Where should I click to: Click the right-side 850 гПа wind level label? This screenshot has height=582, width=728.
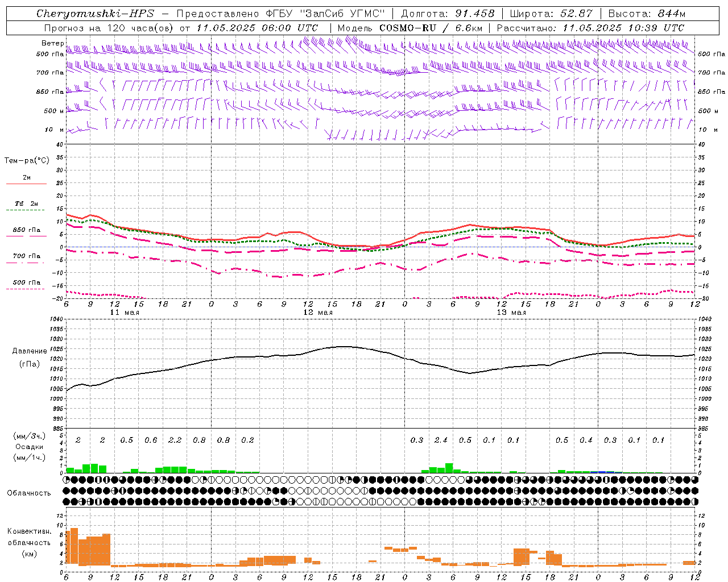(712, 92)
